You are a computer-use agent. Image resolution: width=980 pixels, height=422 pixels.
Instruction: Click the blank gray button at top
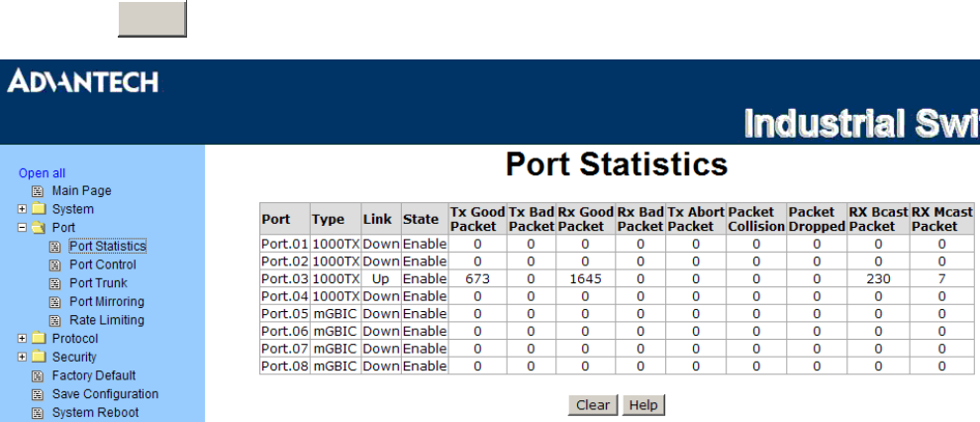click(153, 20)
